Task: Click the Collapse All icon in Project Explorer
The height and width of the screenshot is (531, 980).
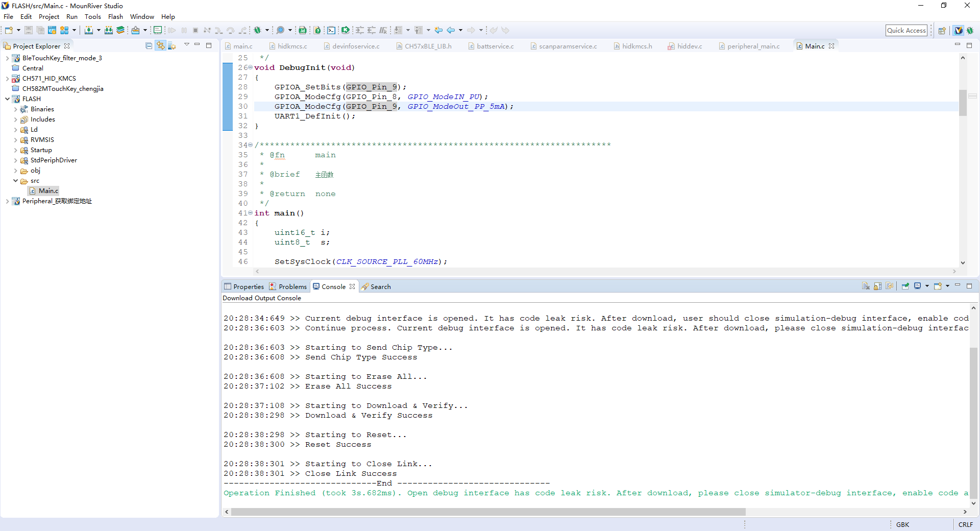Action: [x=149, y=46]
